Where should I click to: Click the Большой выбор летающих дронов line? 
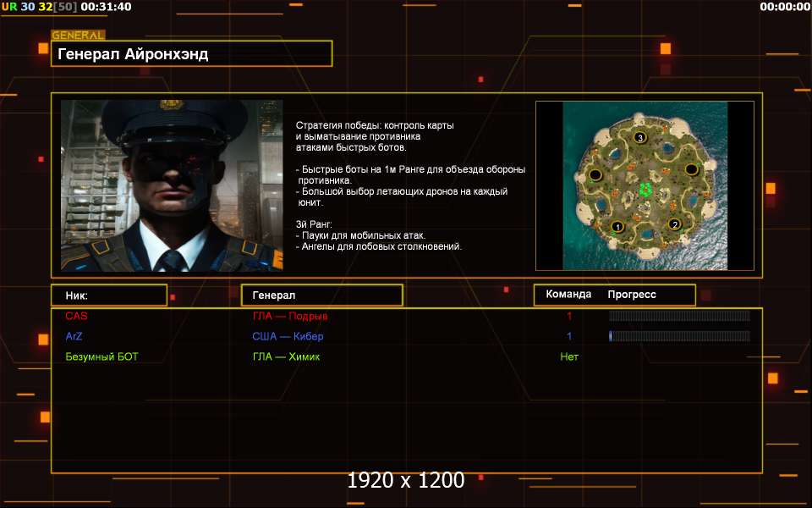pyautogui.click(x=402, y=191)
